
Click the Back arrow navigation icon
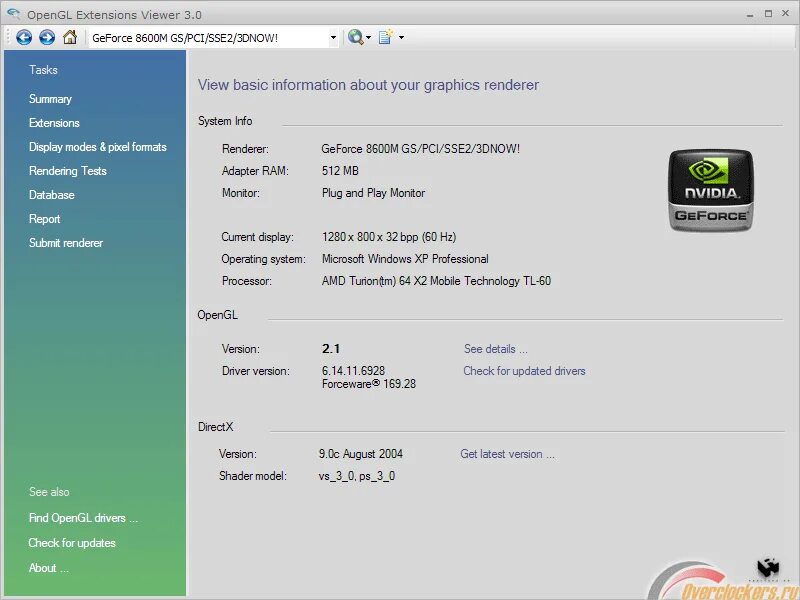(x=24, y=37)
